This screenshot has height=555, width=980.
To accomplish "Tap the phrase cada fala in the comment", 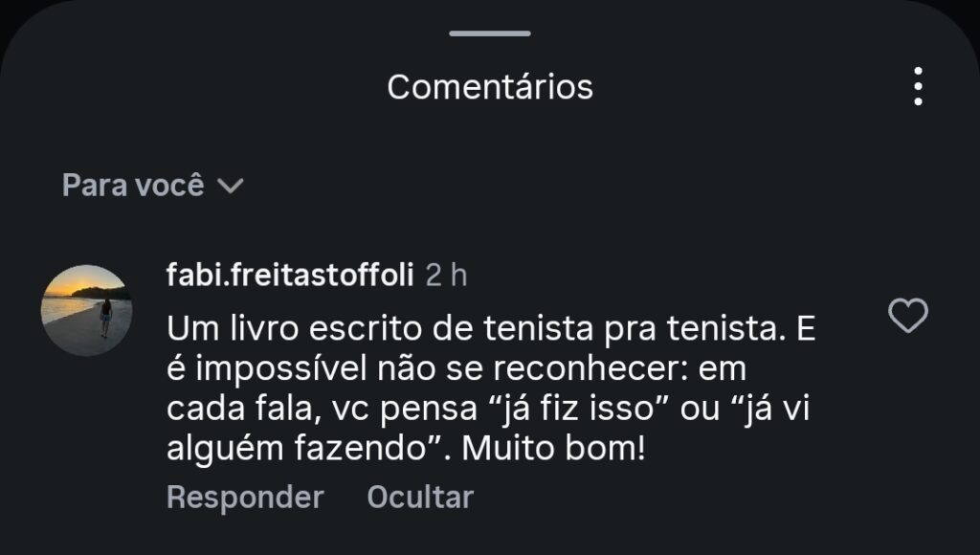I will point(239,410).
